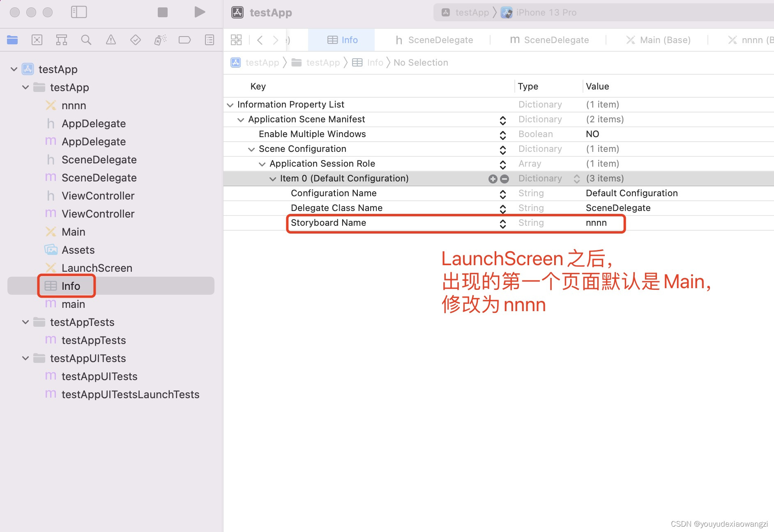
Task: Open the Issue navigator warning icon
Action: [111, 40]
